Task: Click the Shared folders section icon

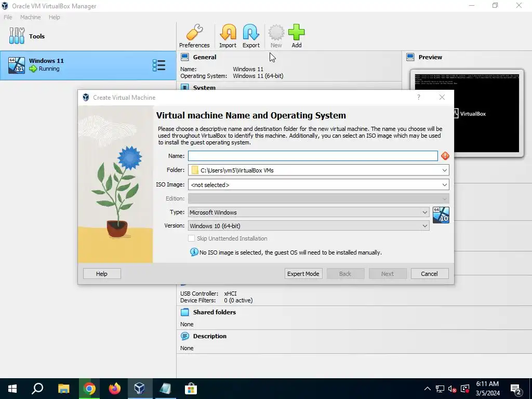Action: [x=184, y=312]
